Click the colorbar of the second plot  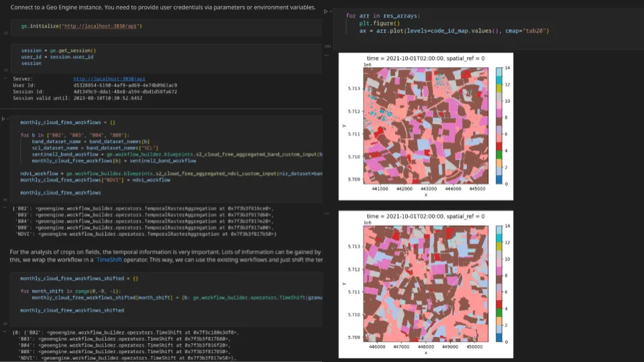pyautogui.click(x=498, y=284)
